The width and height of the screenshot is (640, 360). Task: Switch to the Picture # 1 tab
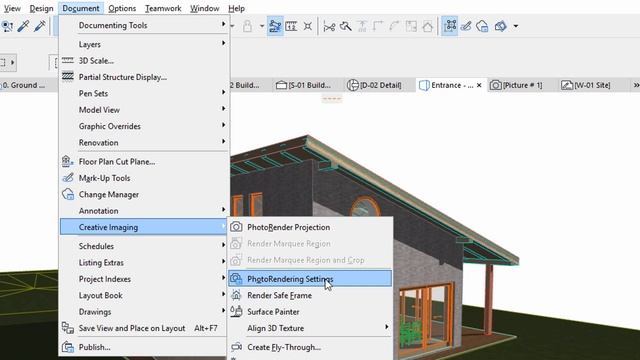pos(517,85)
